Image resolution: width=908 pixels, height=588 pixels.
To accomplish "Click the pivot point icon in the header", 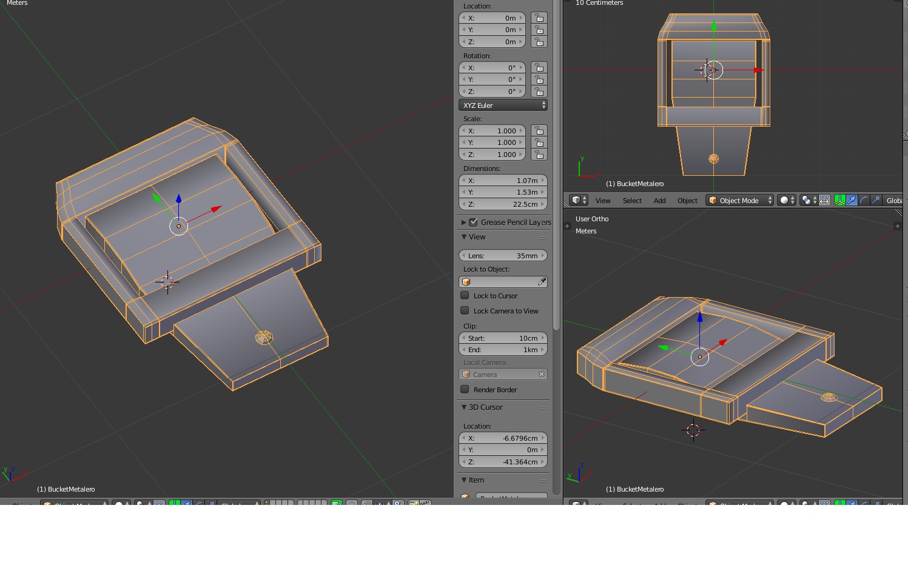I will [x=806, y=200].
